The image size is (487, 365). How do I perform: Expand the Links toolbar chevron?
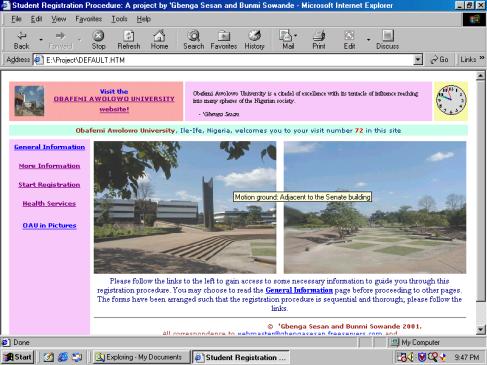point(482,58)
